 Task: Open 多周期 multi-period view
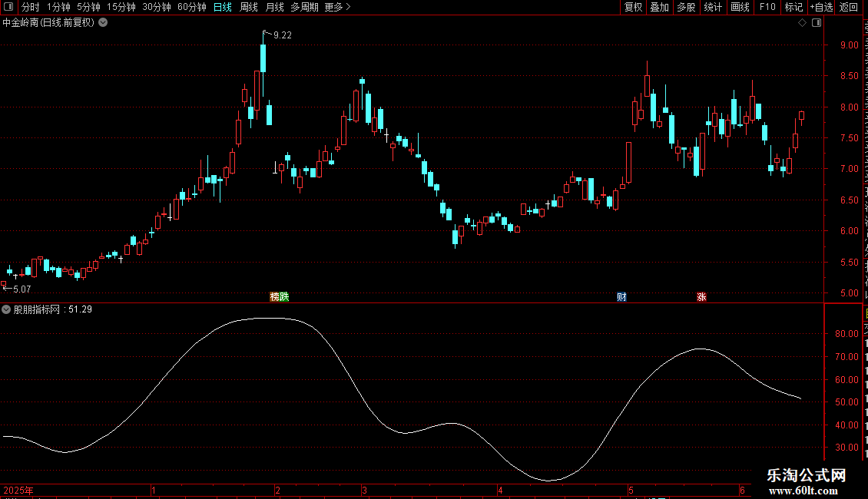pyautogui.click(x=304, y=7)
